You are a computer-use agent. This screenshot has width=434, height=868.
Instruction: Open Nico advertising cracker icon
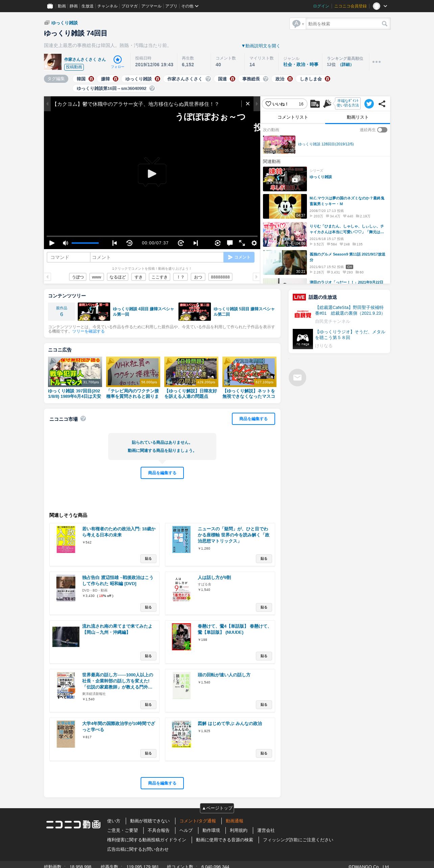tap(327, 104)
